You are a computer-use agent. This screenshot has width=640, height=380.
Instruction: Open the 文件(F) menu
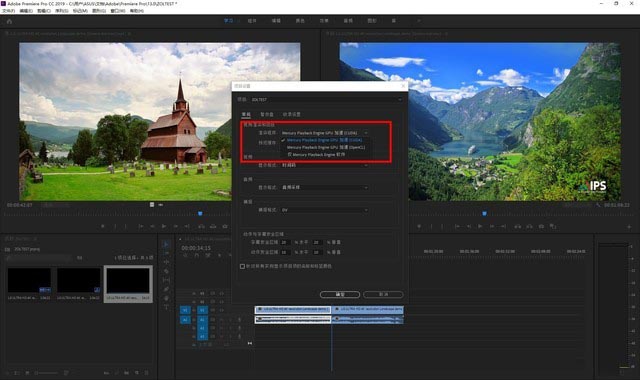tap(9, 11)
